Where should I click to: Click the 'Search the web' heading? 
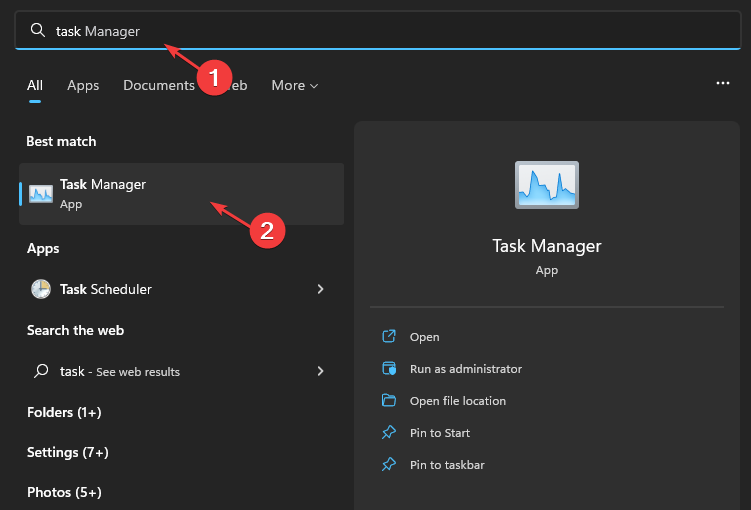coord(75,330)
